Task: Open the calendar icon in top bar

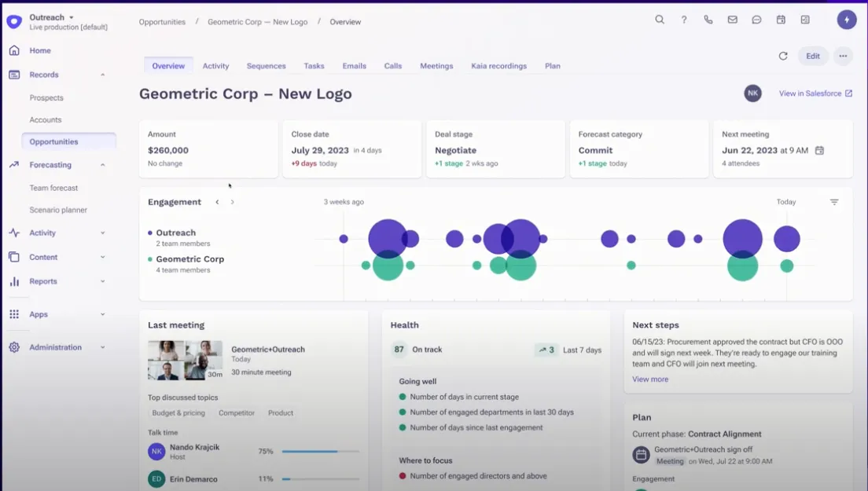Action: [781, 20]
